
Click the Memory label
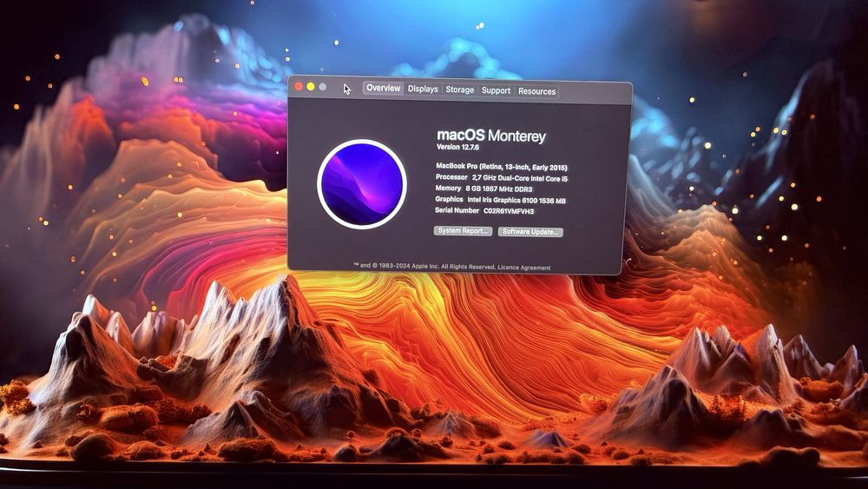(449, 188)
